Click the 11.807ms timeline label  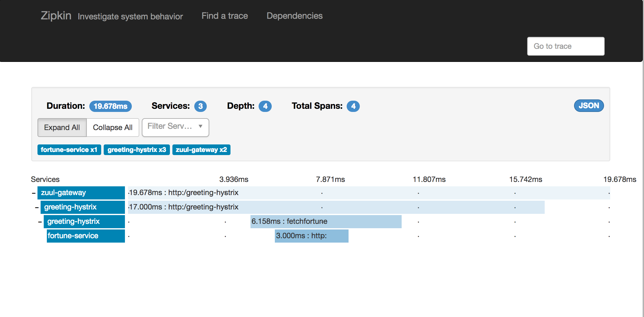pos(429,179)
